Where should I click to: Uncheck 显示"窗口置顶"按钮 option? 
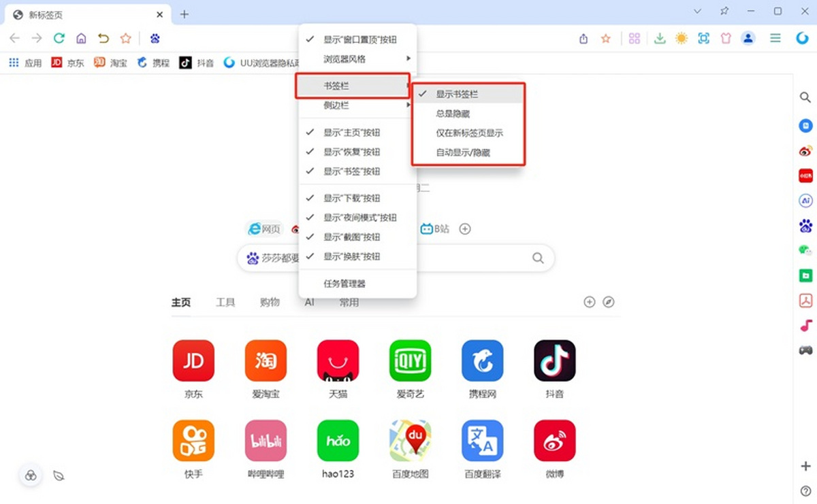click(x=357, y=39)
